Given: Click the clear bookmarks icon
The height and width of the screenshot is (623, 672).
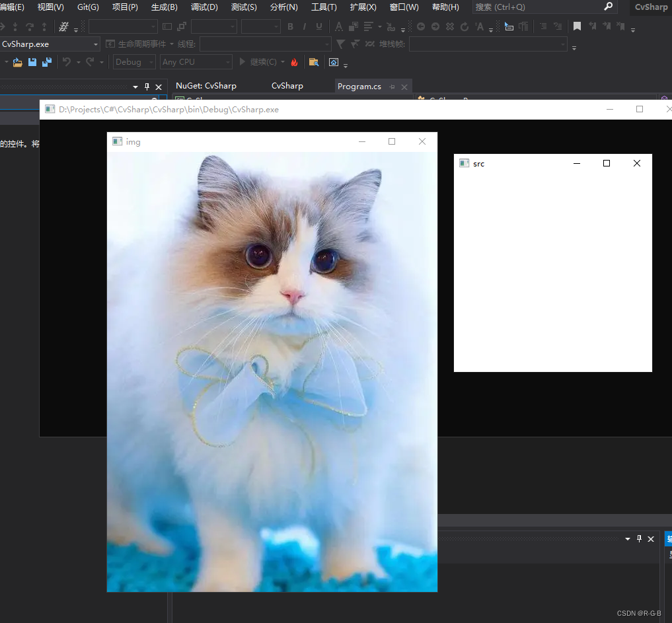Looking at the screenshot, I should tap(620, 26).
